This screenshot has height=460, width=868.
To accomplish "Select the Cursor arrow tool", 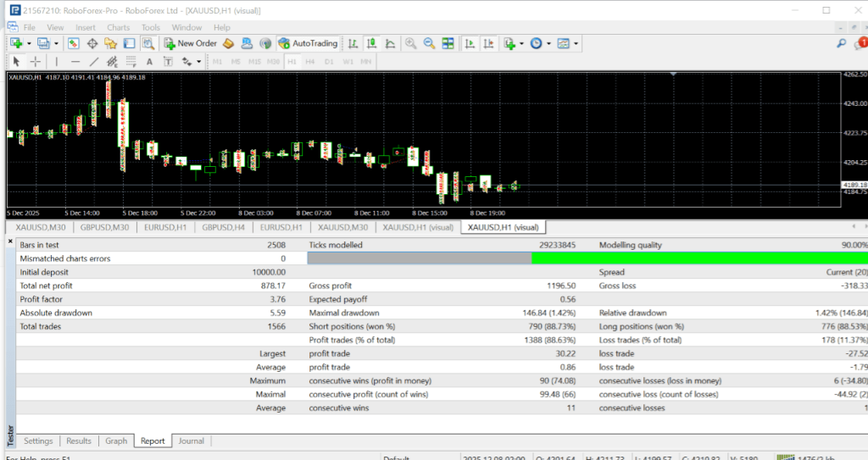I will 16,62.
